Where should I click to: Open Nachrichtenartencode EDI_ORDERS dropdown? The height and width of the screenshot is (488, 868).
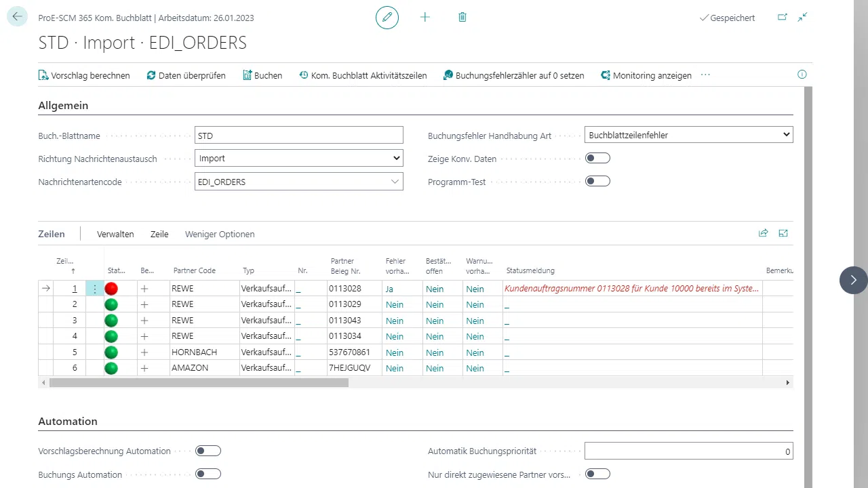tap(395, 181)
